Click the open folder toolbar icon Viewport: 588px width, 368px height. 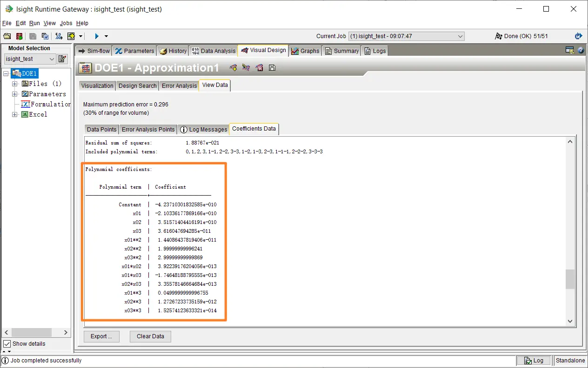point(7,36)
